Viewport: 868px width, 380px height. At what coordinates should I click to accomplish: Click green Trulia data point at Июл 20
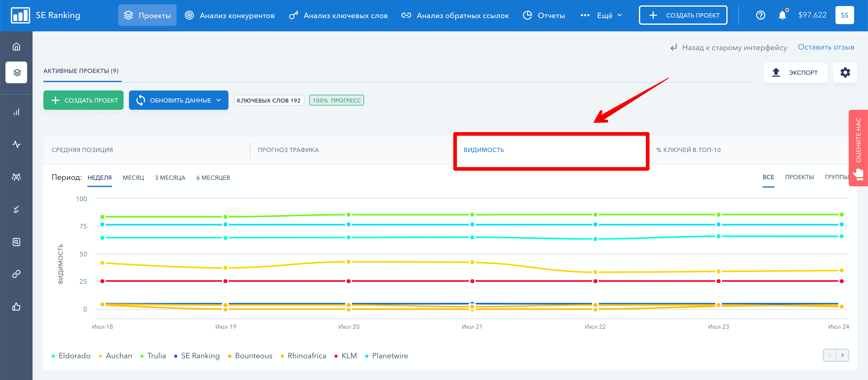[x=348, y=214]
